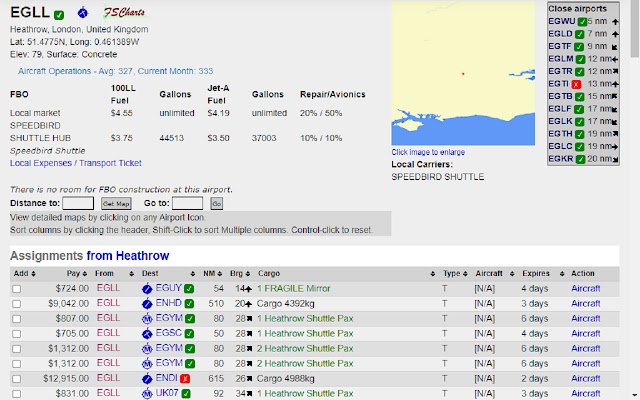Image resolution: width=640 pixels, height=400 pixels.
Task: Open airport icon for EGSC destination
Action: pyautogui.click(x=147, y=333)
